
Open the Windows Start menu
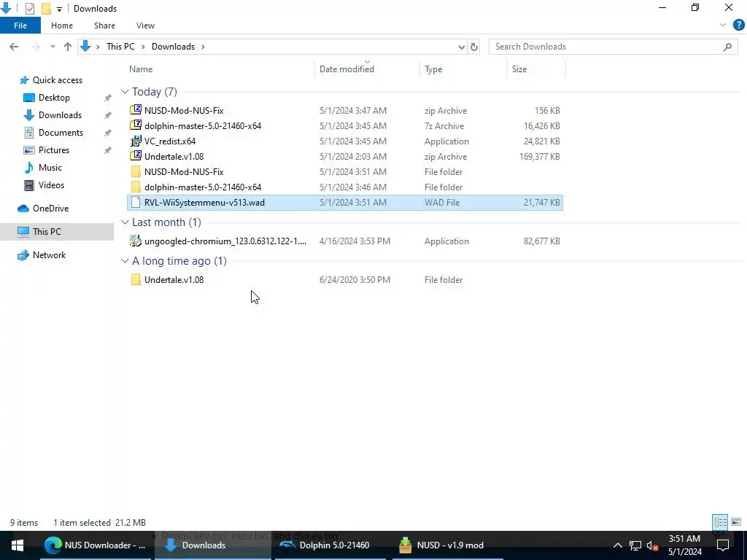coord(18,545)
